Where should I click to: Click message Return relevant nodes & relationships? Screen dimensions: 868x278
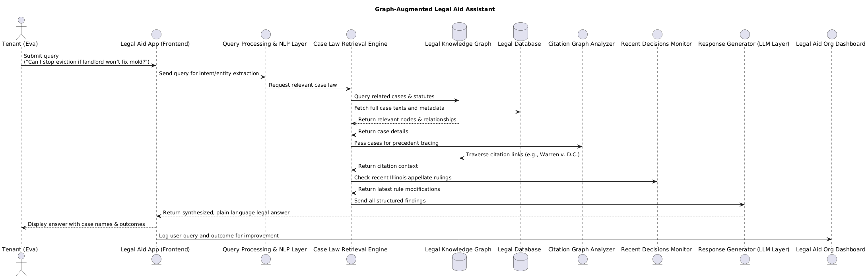pos(407,120)
